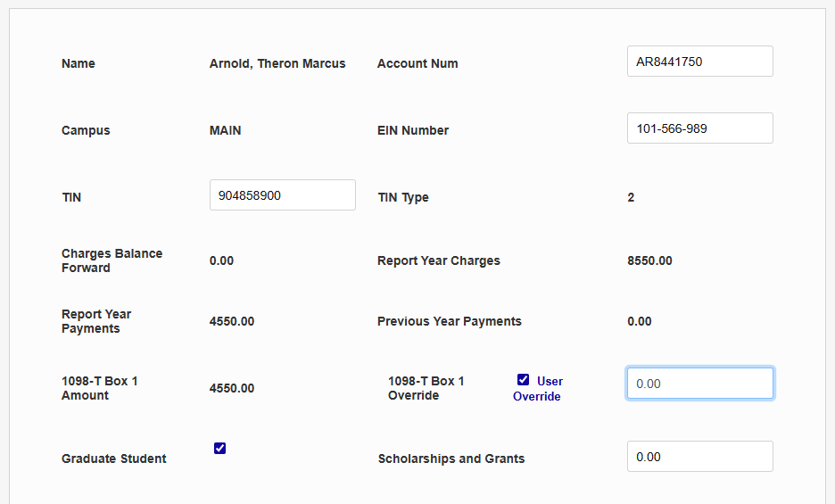Click the Charges Balance Forward label
The width and height of the screenshot is (835, 504).
click(x=112, y=260)
